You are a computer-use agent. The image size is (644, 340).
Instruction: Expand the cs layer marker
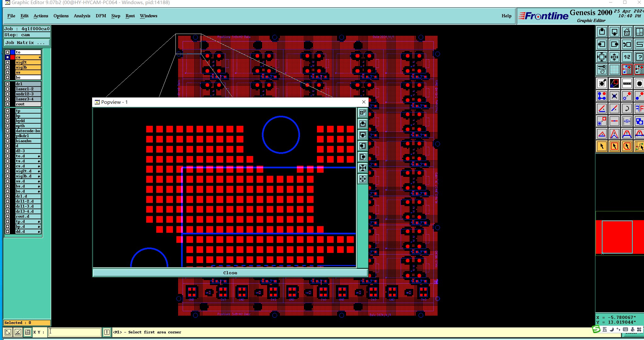pyautogui.click(x=40, y=57)
